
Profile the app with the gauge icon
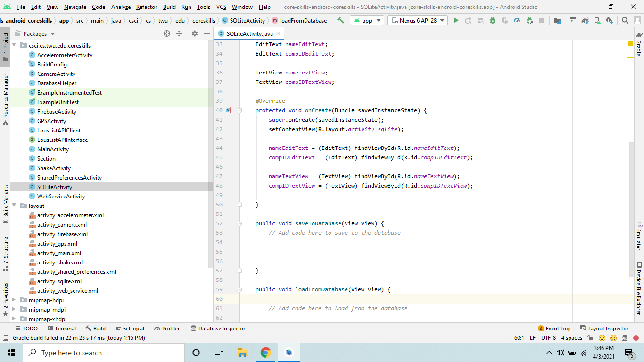click(x=518, y=20)
